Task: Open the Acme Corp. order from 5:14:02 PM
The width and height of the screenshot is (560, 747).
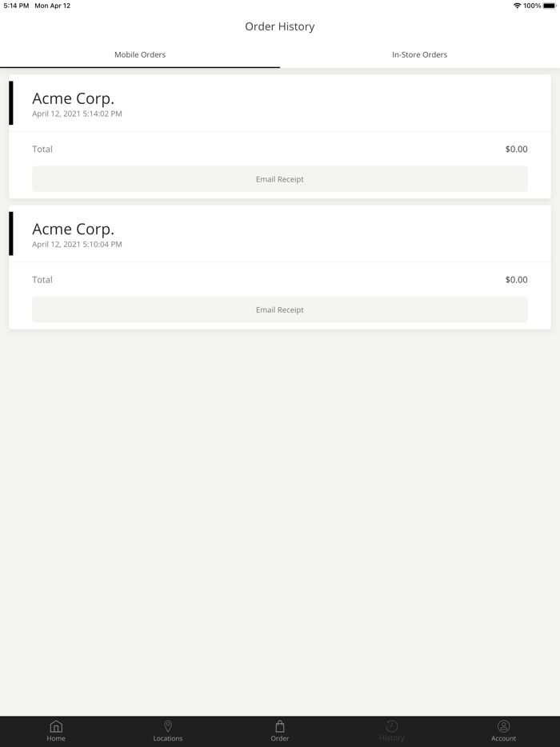Action: [x=74, y=99]
